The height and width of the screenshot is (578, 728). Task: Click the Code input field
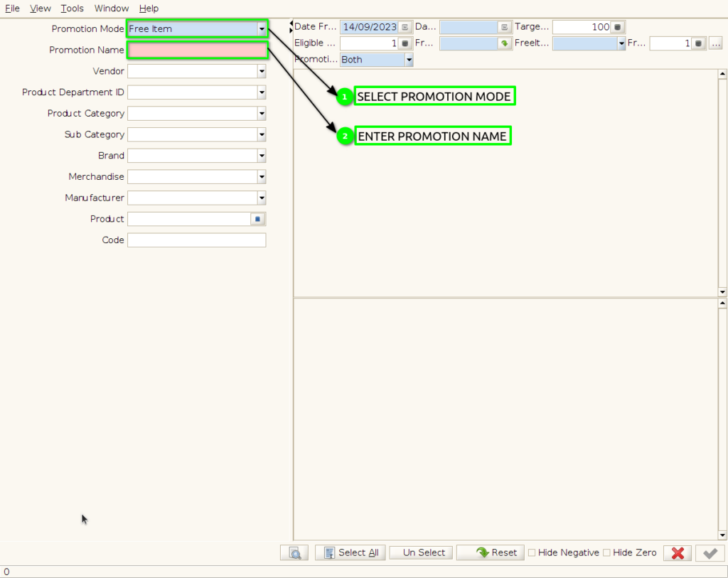pyautogui.click(x=197, y=240)
